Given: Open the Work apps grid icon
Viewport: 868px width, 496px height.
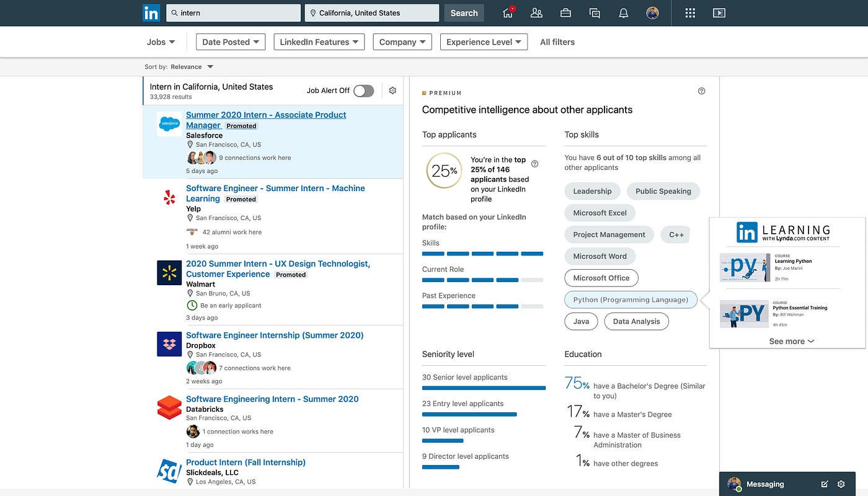Looking at the screenshot, I should [x=690, y=13].
